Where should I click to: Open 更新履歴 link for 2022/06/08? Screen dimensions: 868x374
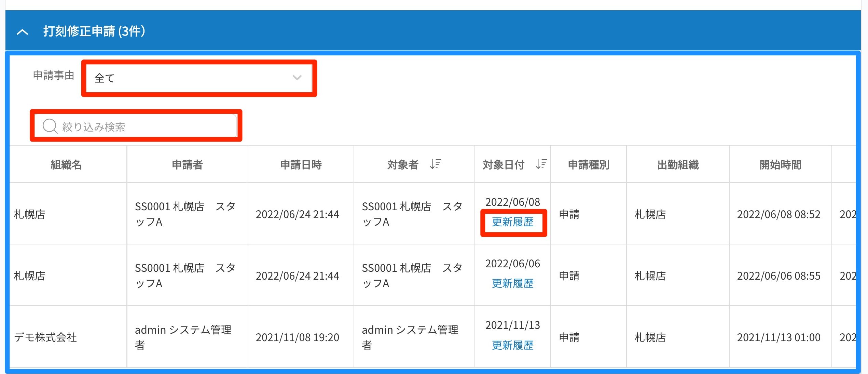(512, 222)
